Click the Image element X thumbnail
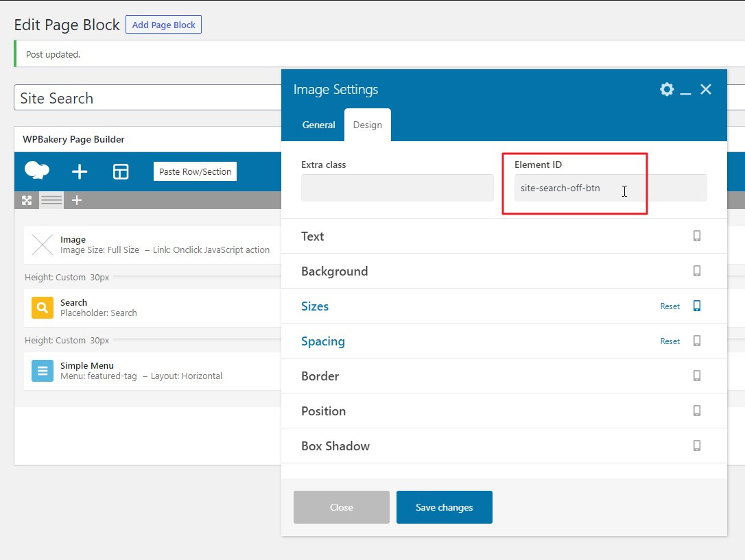745x560 pixels. (43, 245)
